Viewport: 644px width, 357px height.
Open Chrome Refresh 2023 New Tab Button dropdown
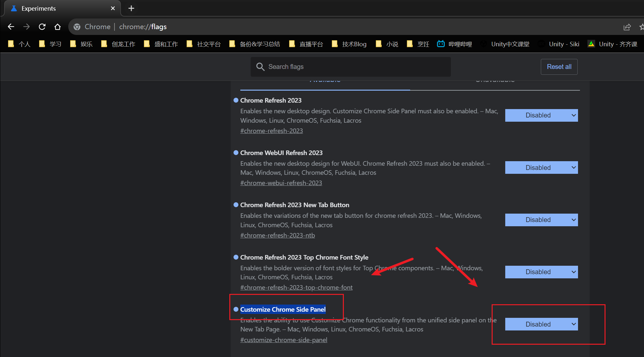point(541,220)
